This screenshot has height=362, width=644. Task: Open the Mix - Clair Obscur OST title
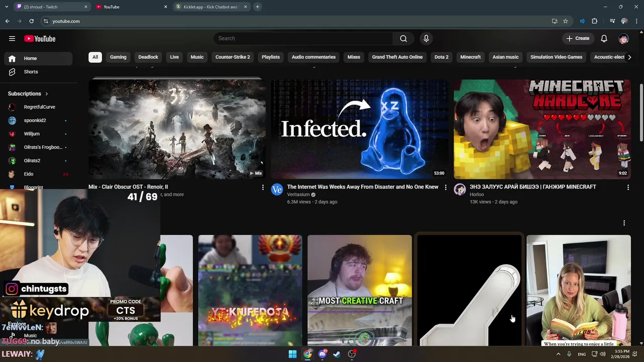(x=128, y=187)
